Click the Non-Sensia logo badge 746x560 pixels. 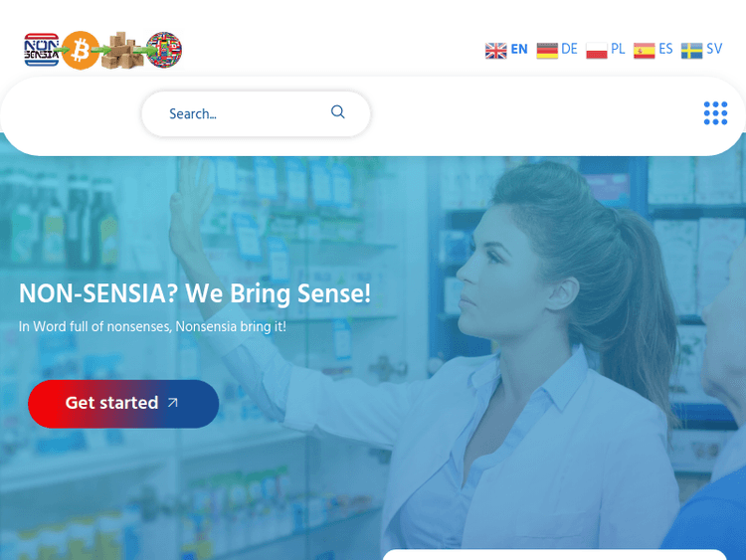click(42, 50)
